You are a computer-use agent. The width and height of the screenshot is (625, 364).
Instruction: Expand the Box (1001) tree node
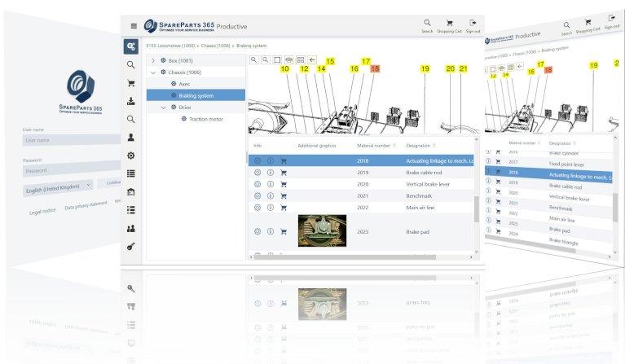[x=153, y=61]
